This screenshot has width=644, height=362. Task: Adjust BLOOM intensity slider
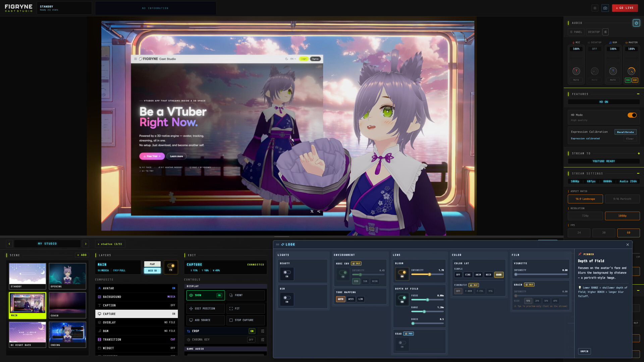pyautogui.click(x=427, y=275)
